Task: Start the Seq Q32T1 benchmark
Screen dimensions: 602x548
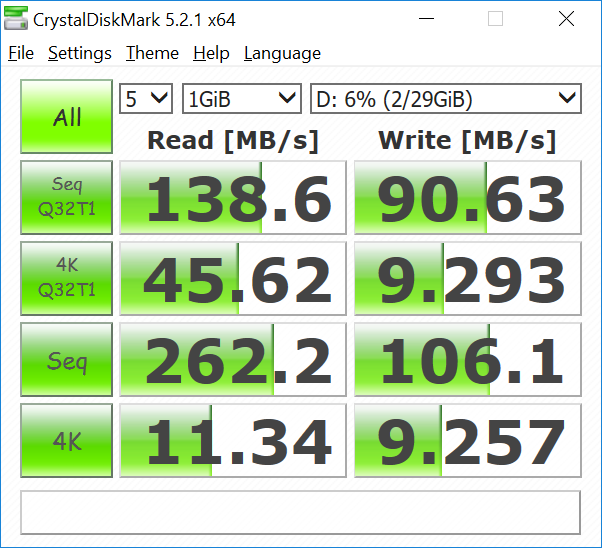Action: pyautogui.click(x=66, y=197)
